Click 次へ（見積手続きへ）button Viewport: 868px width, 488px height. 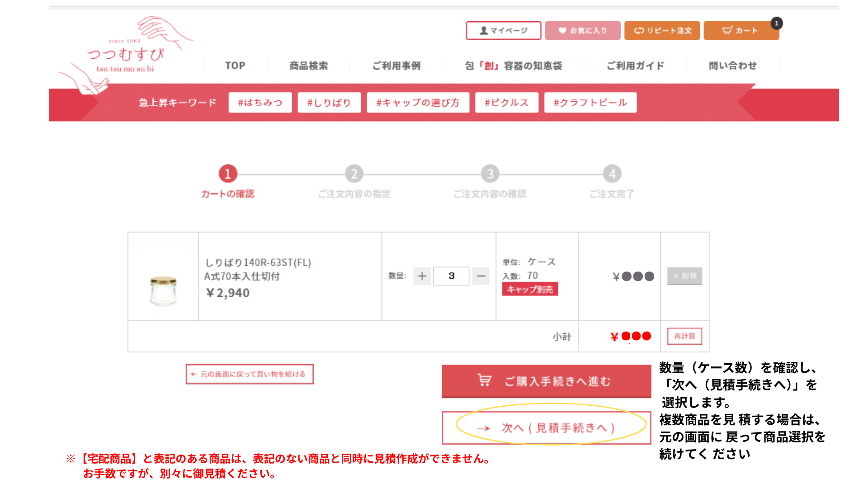click(546, 428)
